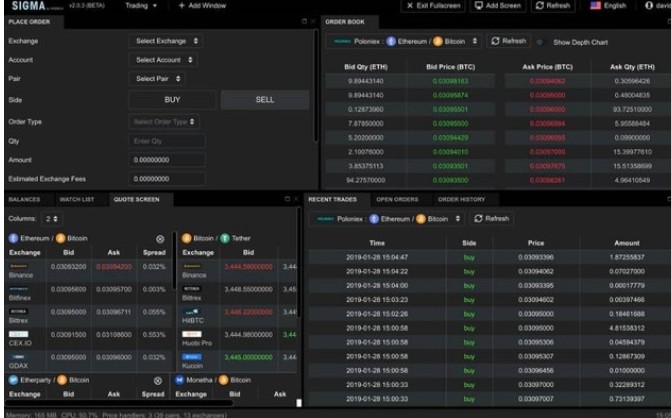Select the Place Order tab
This screenshot has height=418, width=671.
(29, 22)
